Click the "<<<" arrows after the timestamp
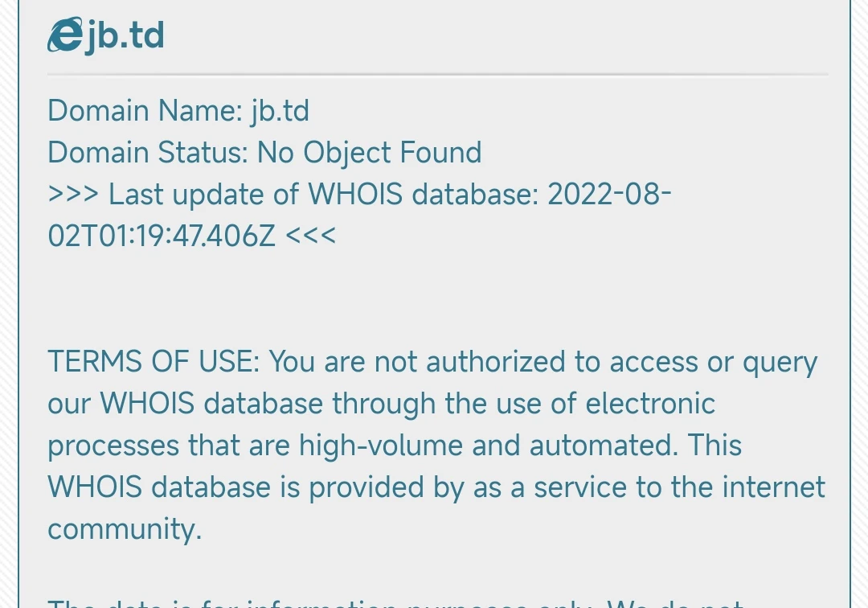868x608 pixels. [310, 236]
